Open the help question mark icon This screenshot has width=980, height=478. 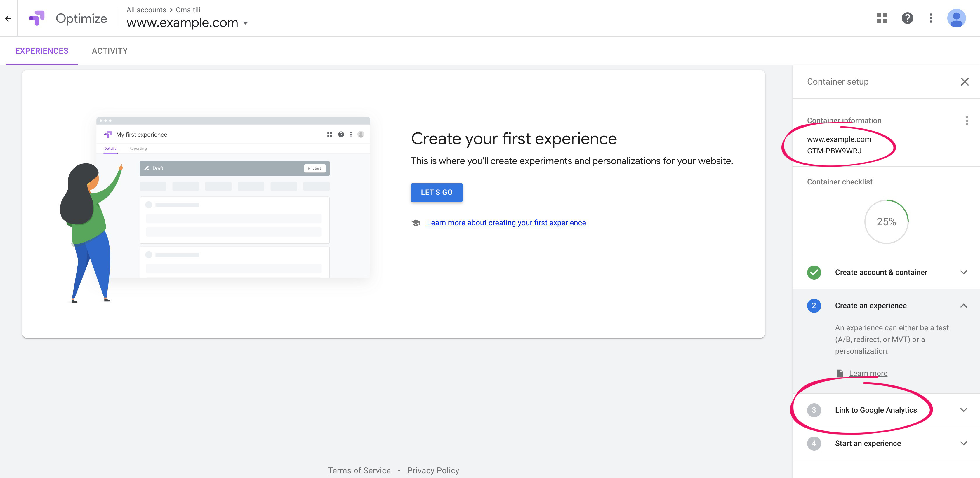tap(907, 18)
